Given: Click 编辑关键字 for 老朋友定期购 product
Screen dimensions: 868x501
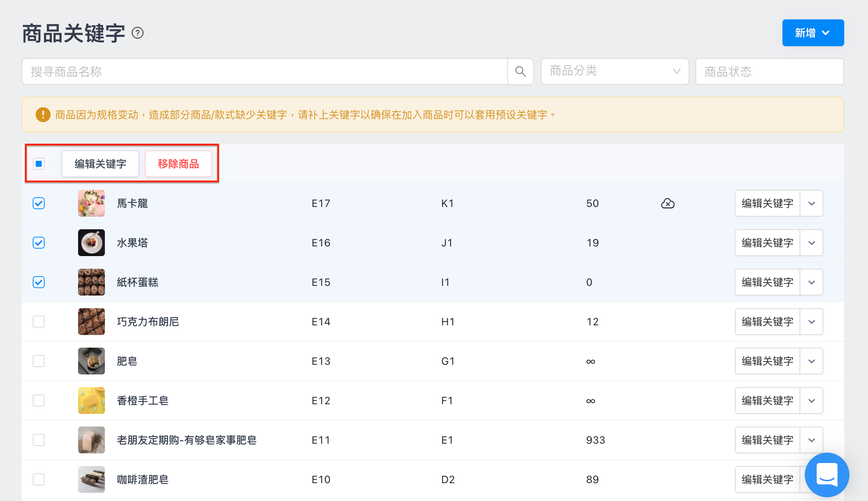Looking at the screenshot, I should click(768, 440).
